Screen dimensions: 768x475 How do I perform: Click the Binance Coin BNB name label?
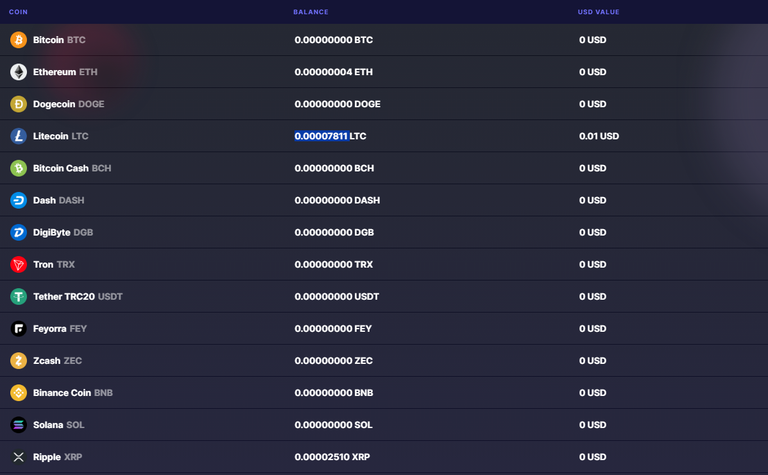(72, 393)
